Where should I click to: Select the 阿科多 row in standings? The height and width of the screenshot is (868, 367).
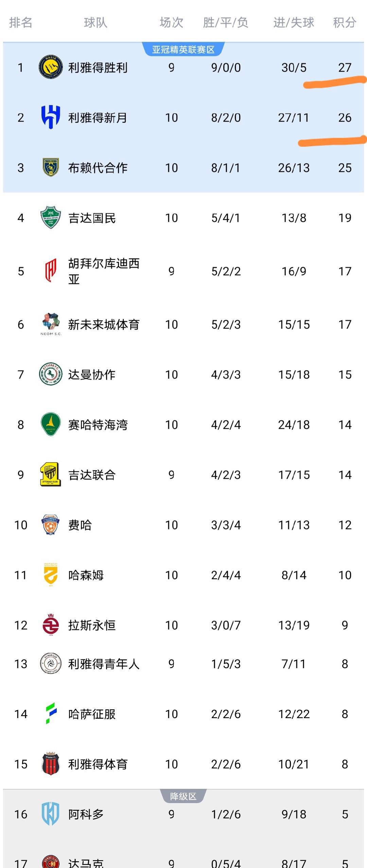pyautogui.click(x=183, y=814)
